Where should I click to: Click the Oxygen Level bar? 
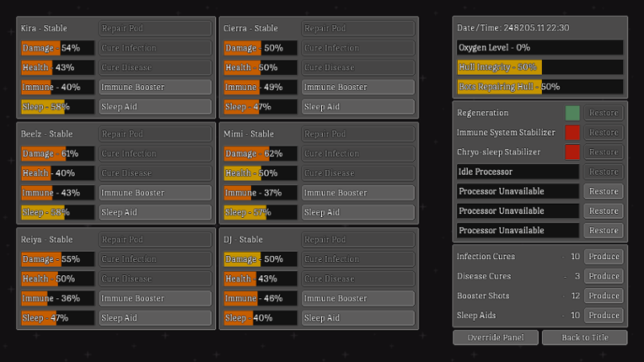tap(540, 47)
